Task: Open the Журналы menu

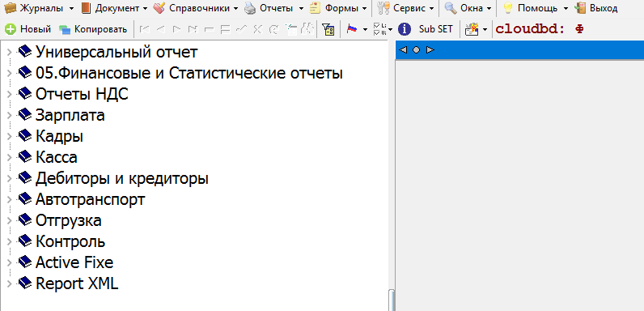Action: 39,8
